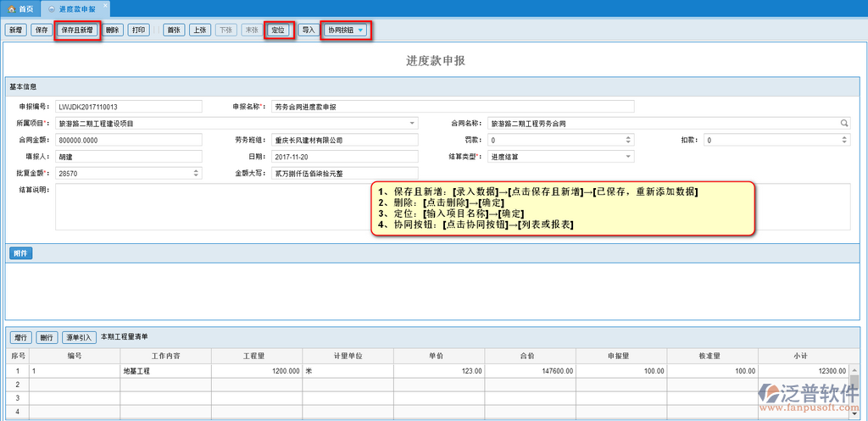Click into the 申报名称 input field

(453, 107)
